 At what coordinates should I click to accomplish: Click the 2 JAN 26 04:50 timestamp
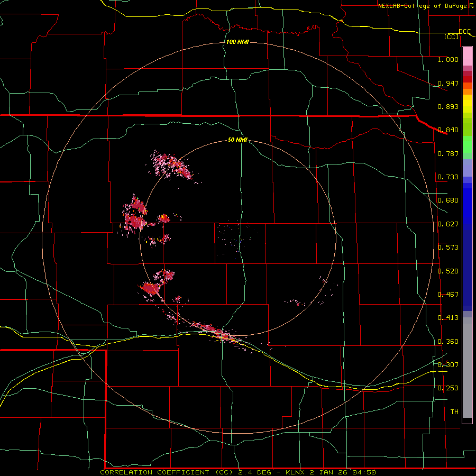coord(343,472)
